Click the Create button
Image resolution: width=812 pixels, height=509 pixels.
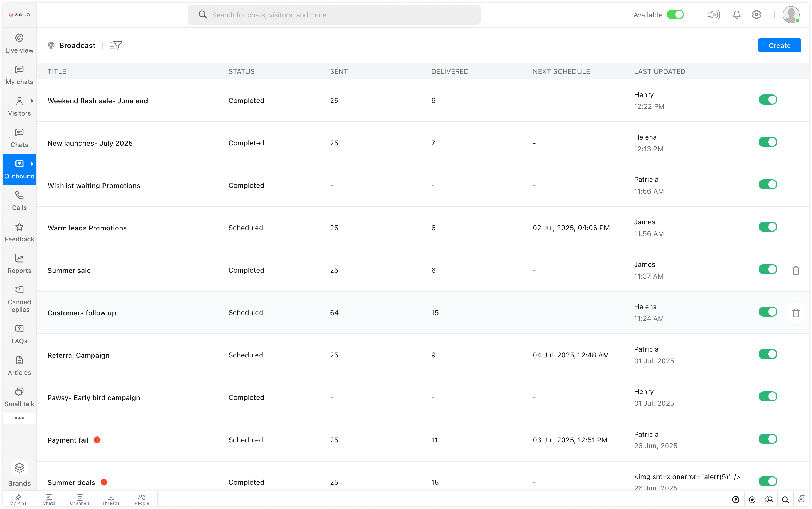click(779, 45)
